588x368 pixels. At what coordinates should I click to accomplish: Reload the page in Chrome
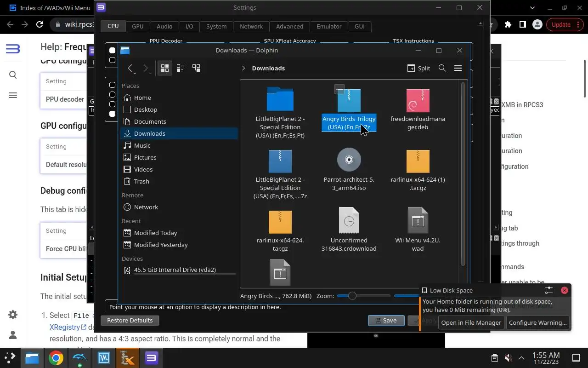point(40,24)
